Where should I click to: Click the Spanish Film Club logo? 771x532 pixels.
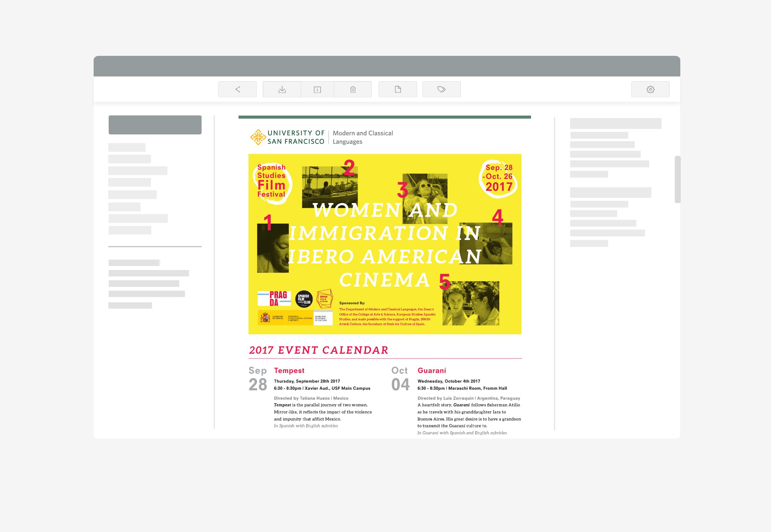(x=304, y=299)
